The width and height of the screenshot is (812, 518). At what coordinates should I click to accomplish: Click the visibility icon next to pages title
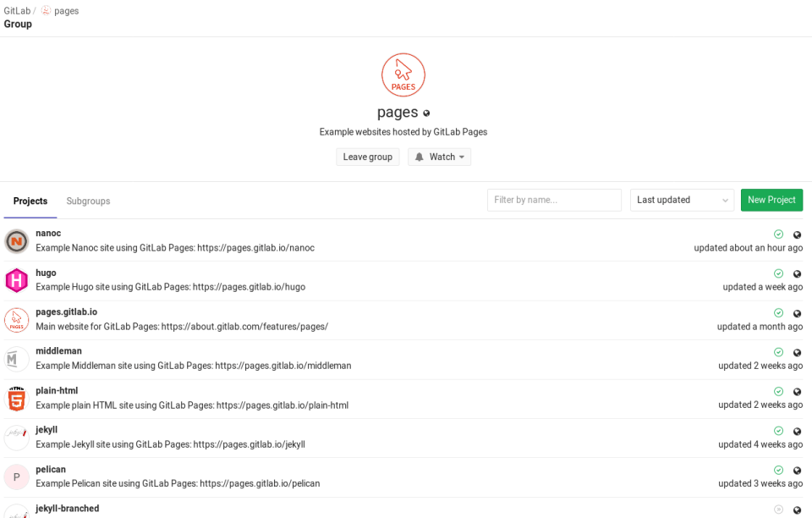(425, 113)
